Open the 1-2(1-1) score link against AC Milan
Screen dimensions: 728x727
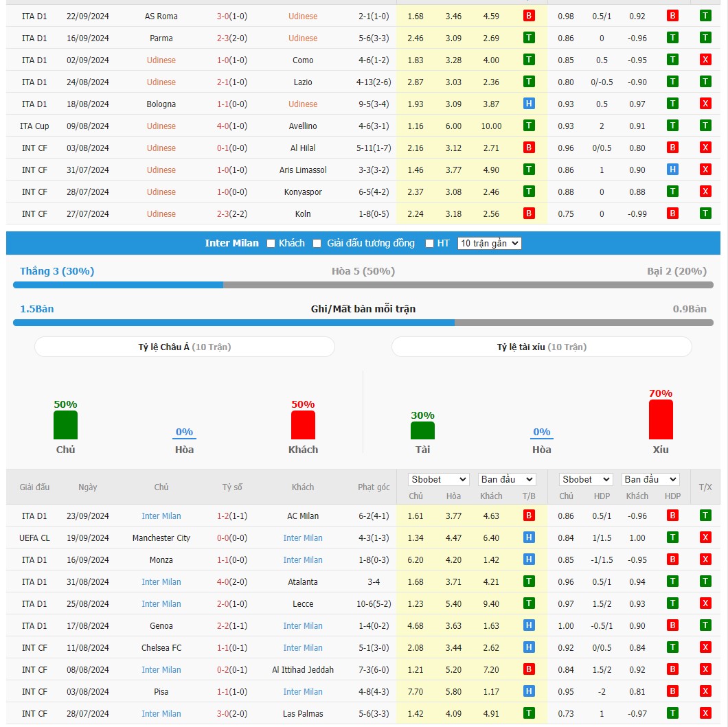(231, 516)
